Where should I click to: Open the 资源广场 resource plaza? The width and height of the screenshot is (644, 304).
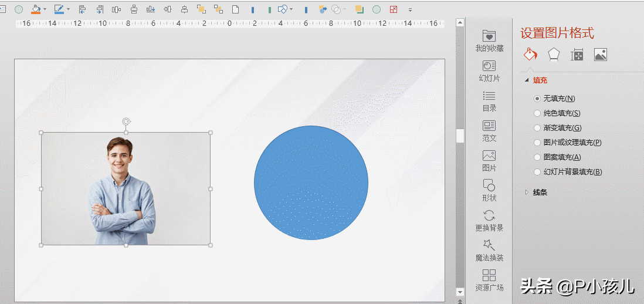(x=489, y=281)
